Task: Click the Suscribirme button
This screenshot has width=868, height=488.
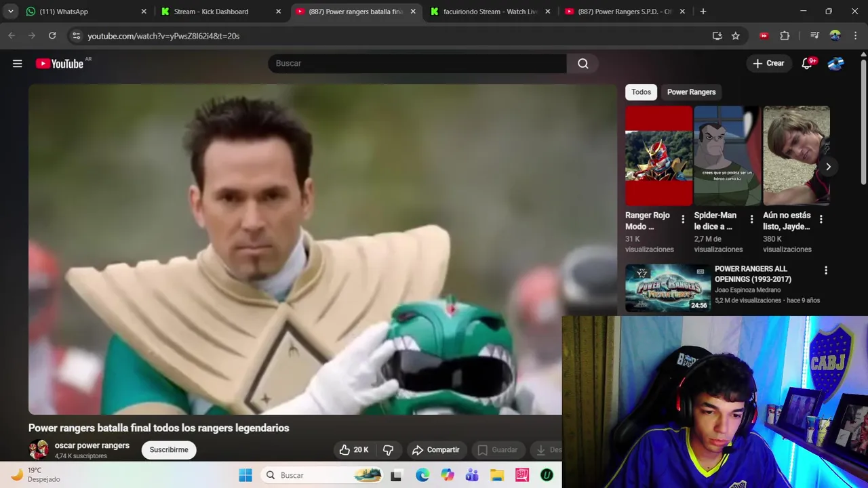Action: click(169, 449)
